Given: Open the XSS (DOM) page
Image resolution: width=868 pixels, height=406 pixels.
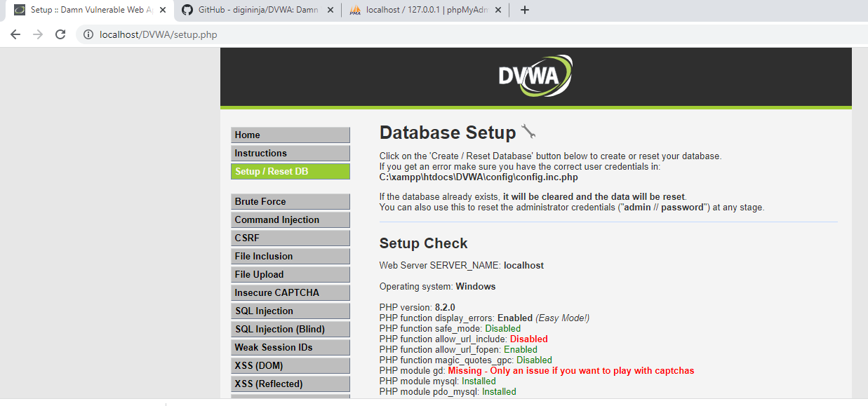Looking at the screenshot, I should pyautogui.click(x=291, y=366).
